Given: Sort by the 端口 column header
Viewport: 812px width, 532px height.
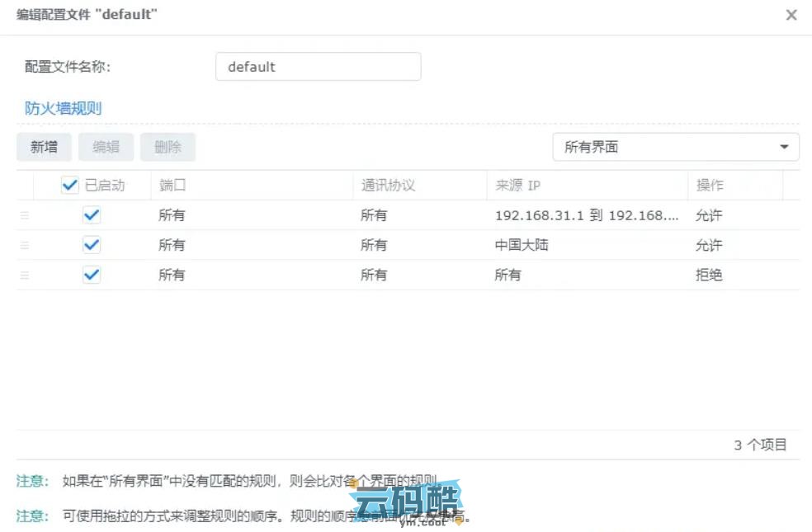Looking at the screenshot, I should pyautogui.click(x=172, y=186).
